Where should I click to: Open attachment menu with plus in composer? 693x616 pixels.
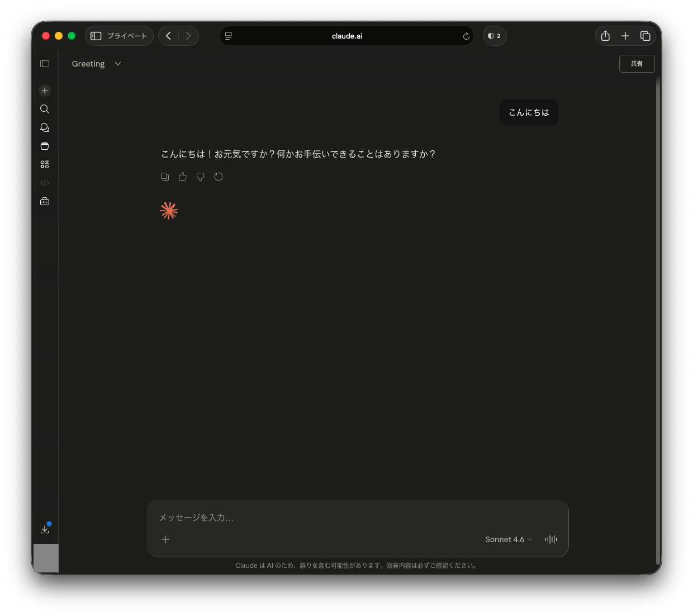(x=165, y=539)
